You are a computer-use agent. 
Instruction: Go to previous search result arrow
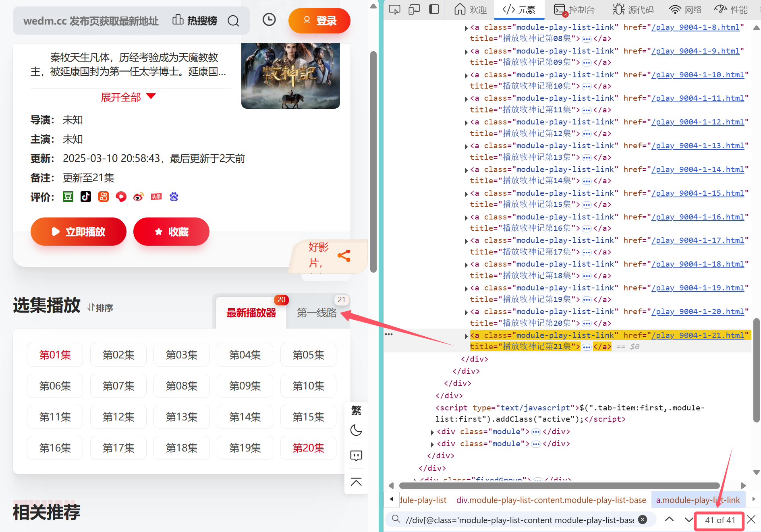tap(669, 520)
